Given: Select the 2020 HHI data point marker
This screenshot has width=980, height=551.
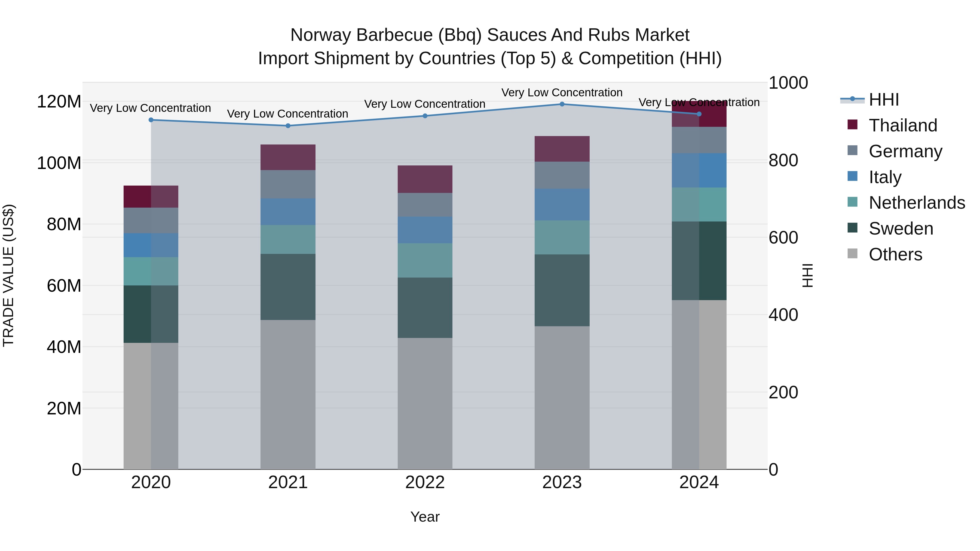Looking at the screenshot, I should point(151,120).
